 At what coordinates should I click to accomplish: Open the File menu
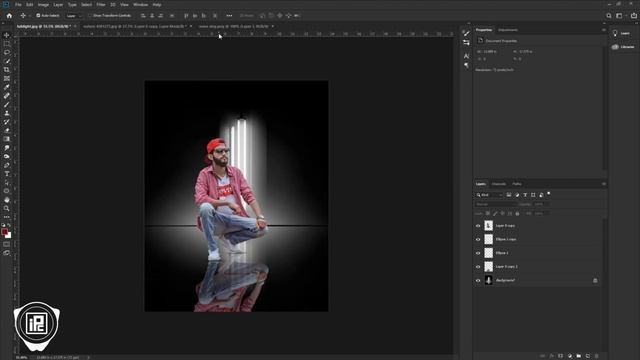18,4
